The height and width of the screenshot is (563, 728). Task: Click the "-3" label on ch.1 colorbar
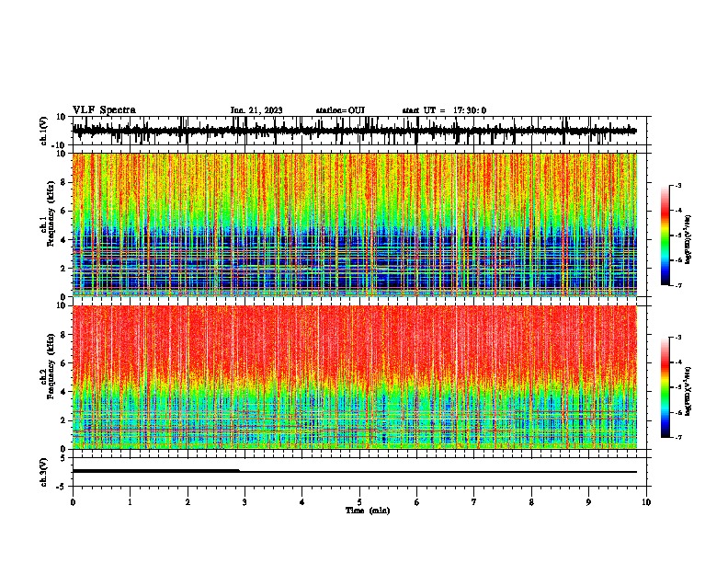click(677, 185)
